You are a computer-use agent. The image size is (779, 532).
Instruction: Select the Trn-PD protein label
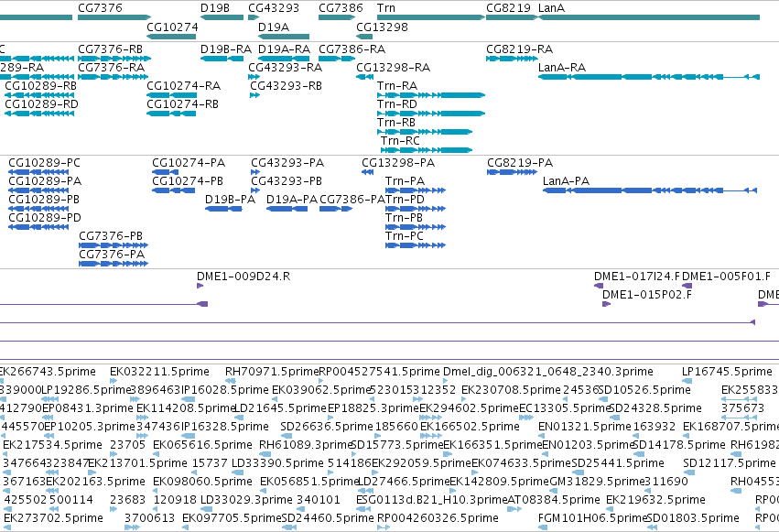[405, 200]
